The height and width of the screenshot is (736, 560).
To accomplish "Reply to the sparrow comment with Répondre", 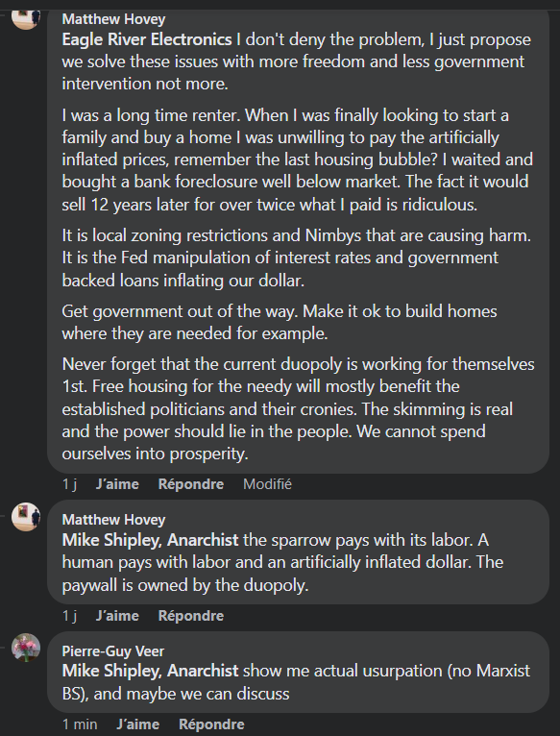I will coord(190,615).
